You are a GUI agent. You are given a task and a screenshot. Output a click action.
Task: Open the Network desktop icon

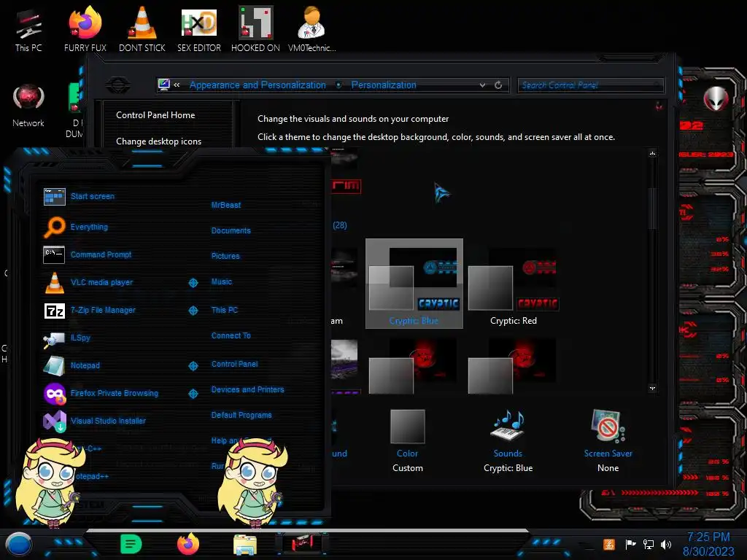[x=28, y=106]
